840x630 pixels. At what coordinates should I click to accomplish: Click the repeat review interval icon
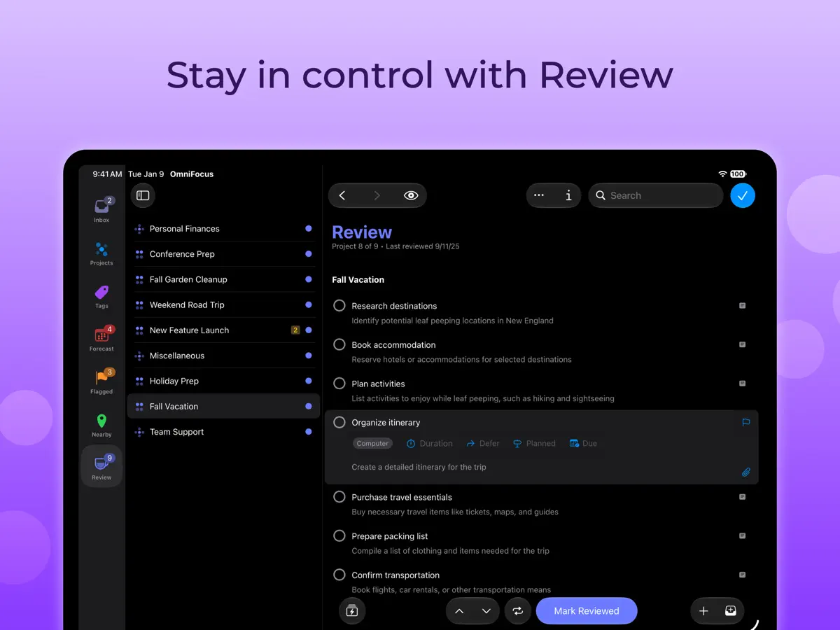[x=518, y=611]
